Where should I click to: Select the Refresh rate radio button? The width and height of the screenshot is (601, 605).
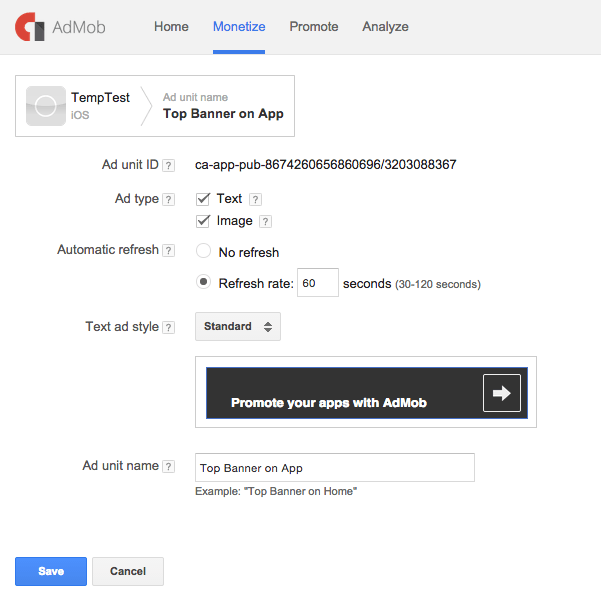point(203,282)
